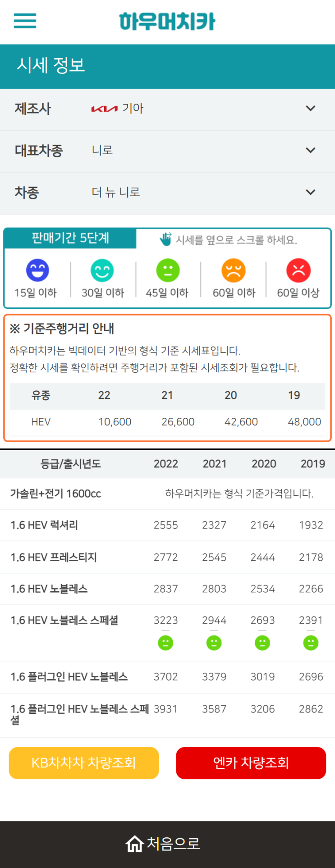Click green face under 3223 price
The height and width of the screenshot is (868, 335).
pyautogui.click(x=165, y=643)
